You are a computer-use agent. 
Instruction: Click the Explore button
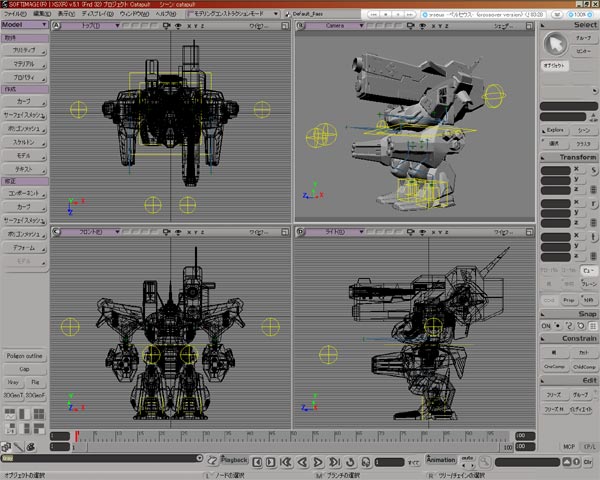[x=555, y=130]
